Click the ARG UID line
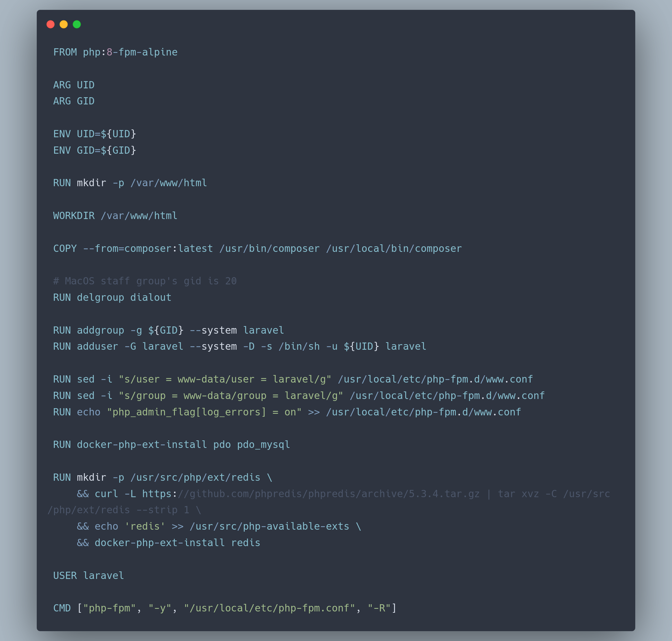 (x=74, y=85)
